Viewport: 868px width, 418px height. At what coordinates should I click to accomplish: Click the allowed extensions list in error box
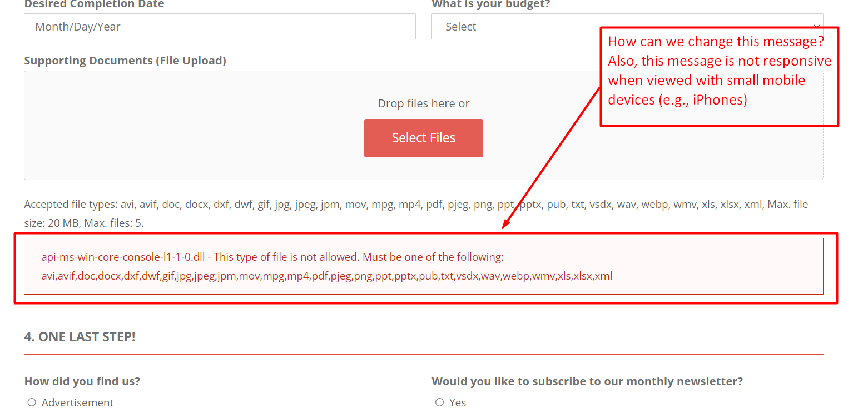pos(327,276)
